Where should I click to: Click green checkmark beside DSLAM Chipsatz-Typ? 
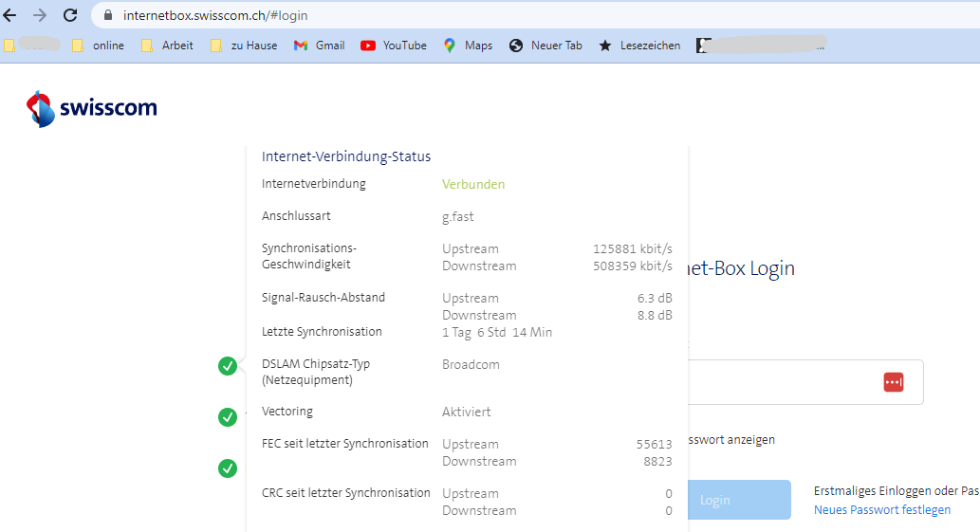[228, 366]
